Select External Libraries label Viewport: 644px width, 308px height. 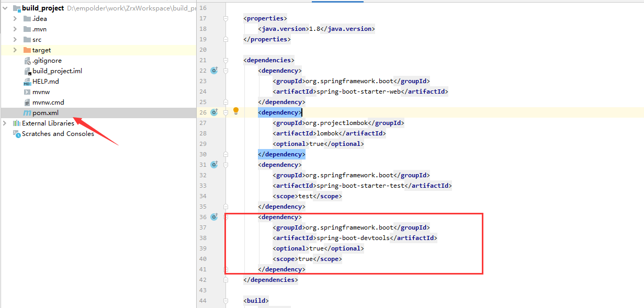click(x=48, y=123)
